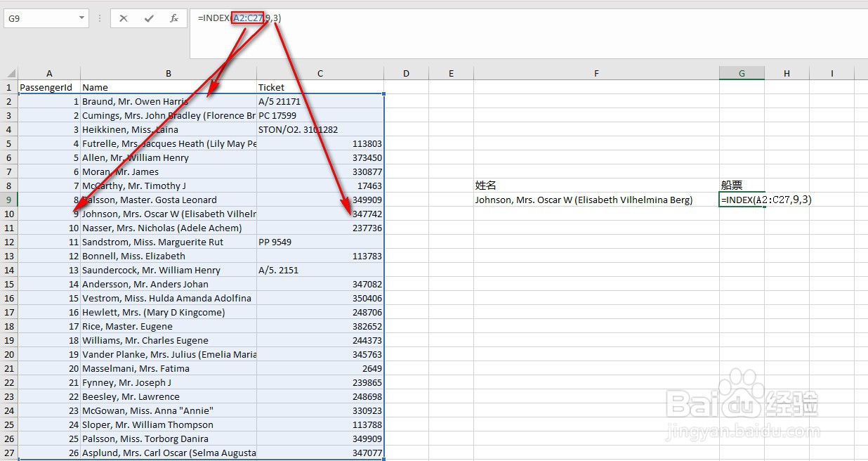The image size is (868, 461).
Task: Select cell with Braund, Mr. Owen Harris
Action: pyautogui.click(x=169, y=101)
